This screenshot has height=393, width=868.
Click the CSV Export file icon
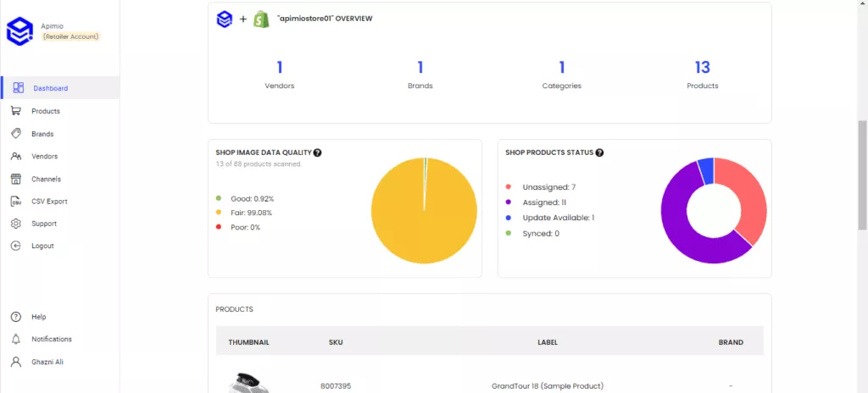(x=15, y=202)
